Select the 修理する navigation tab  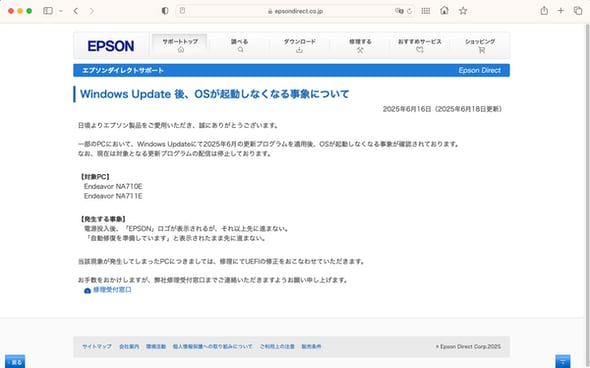point(360,45)
